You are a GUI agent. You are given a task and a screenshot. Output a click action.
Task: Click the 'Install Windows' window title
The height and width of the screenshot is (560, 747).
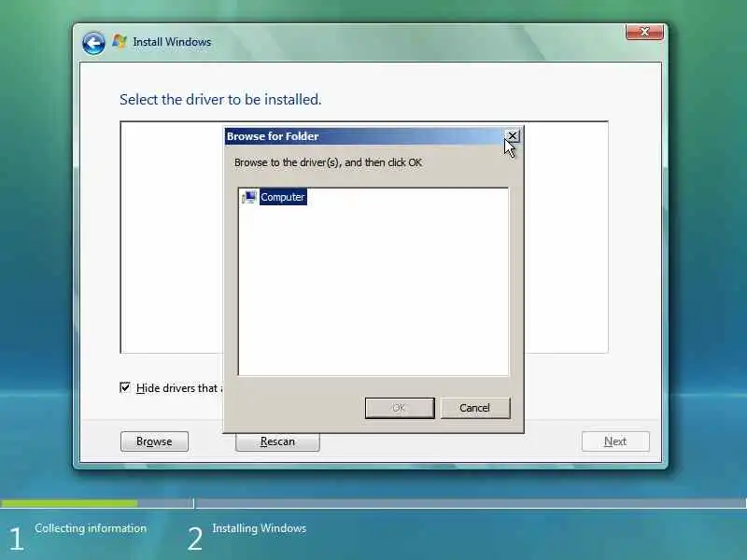172,42
